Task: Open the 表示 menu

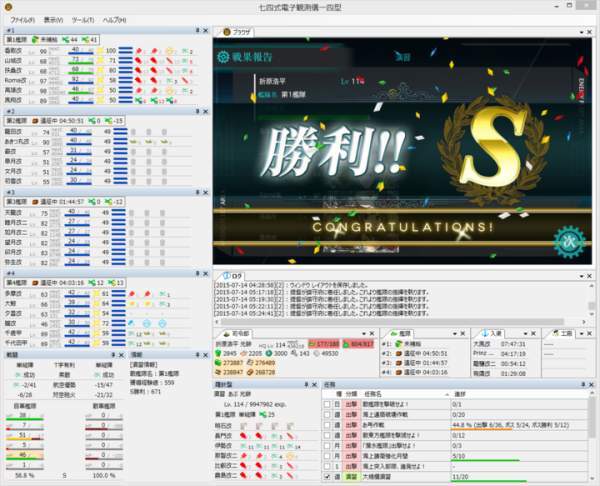Action: (53, 20)
